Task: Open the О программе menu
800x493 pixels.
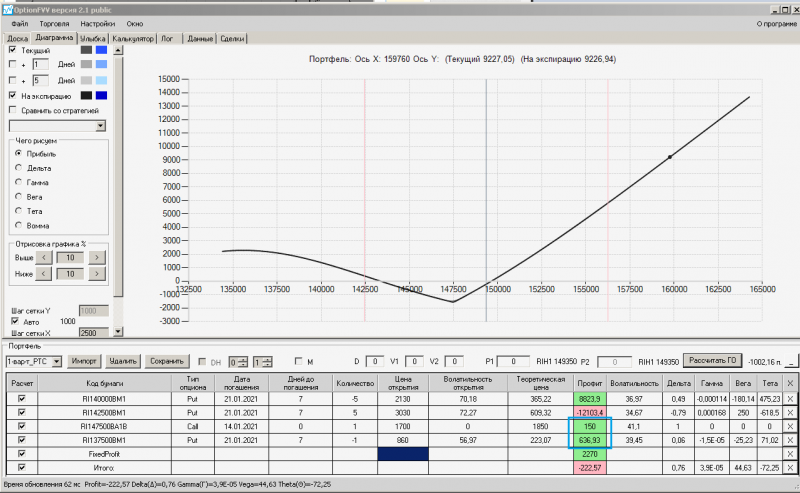Action: (777, 23)
